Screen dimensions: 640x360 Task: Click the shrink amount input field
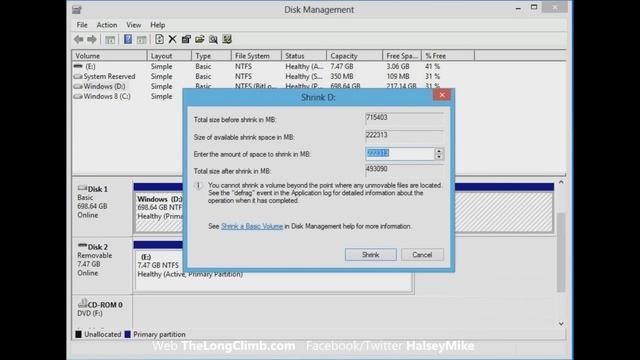pos(400,153)
